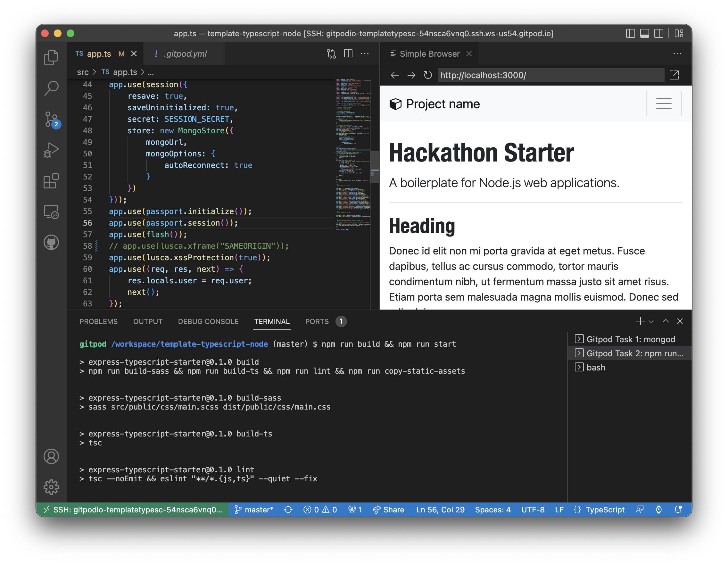Open the Accounts menu icon
The width and height of the screenshot is (728, 564).
click(51, 456)
